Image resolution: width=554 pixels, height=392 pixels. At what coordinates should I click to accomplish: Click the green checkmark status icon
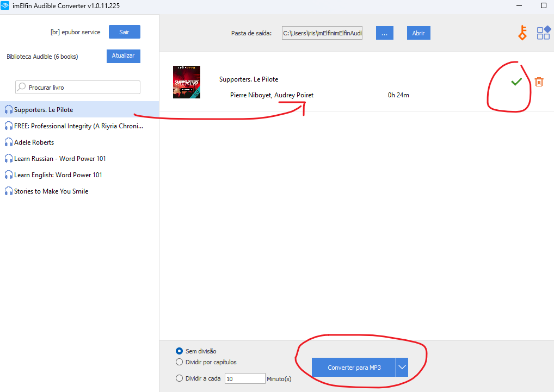point(516,82)
